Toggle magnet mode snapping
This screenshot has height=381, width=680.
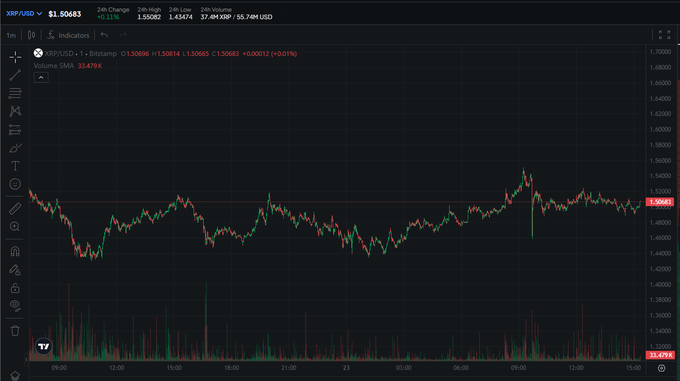click(15, 251)
